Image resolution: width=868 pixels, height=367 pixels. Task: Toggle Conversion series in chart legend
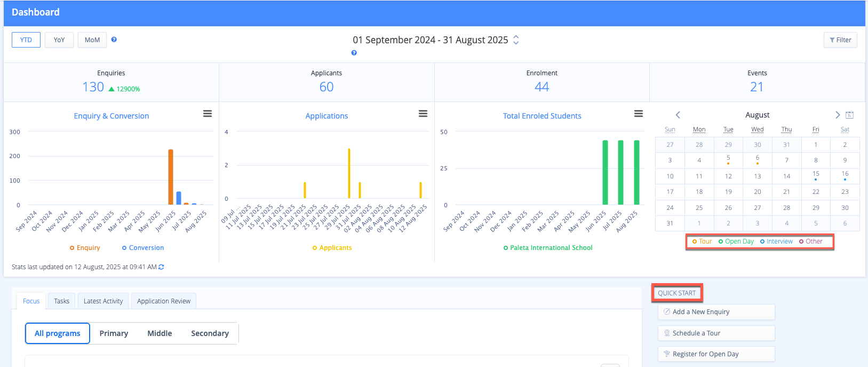pos(143,248)
